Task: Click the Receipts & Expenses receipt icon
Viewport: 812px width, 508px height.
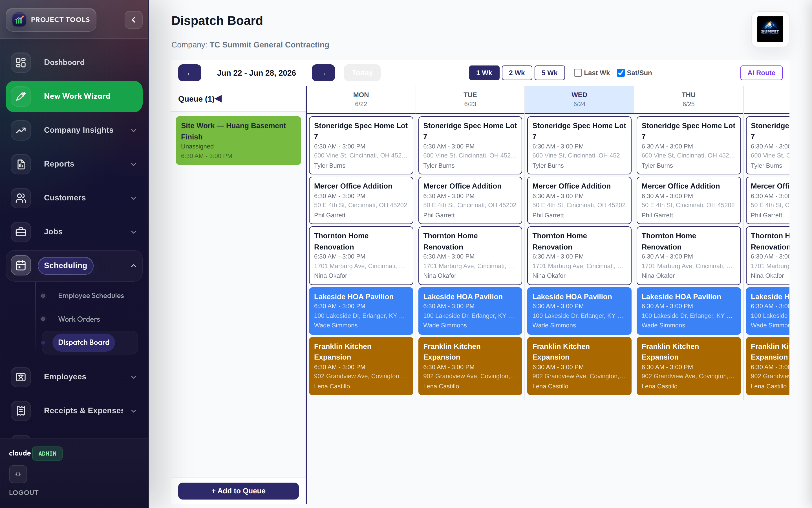Action: coord(21,411)
